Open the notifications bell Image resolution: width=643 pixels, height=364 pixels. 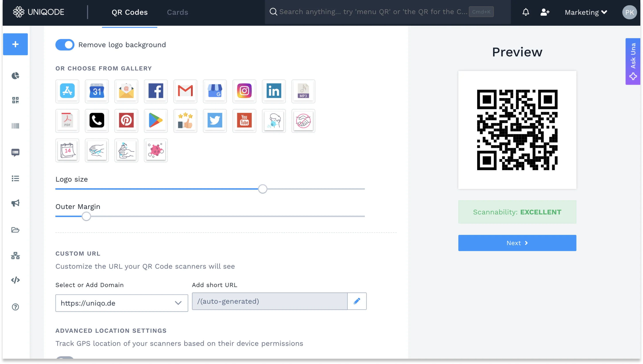(526, 12)
